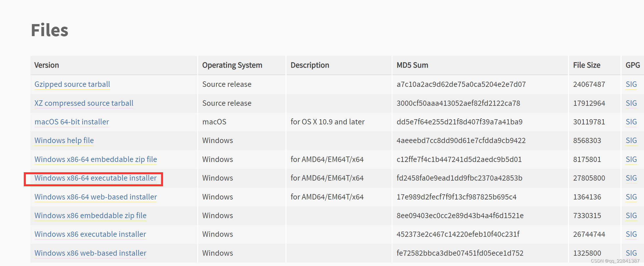Viewport: 644px width, 266px height.
Task: Open SIG for x86 web-based installer
Action: [x=631, y=253]
